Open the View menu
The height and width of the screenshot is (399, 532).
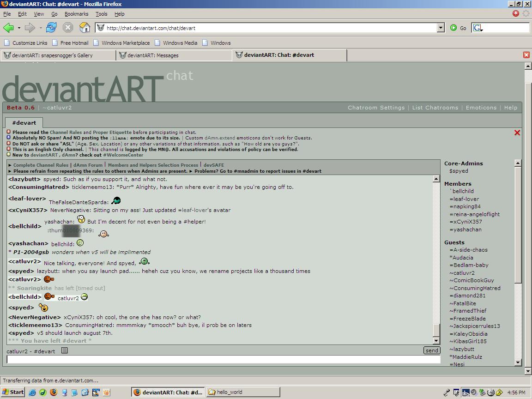point(39,14)
